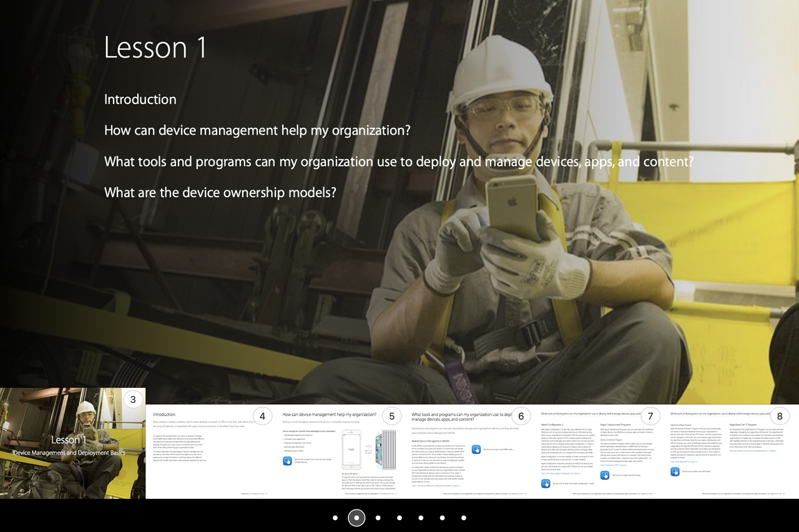Go to the first chapter dot
The width and height of the screenshot is (799, 532).
tap(335, 518)
